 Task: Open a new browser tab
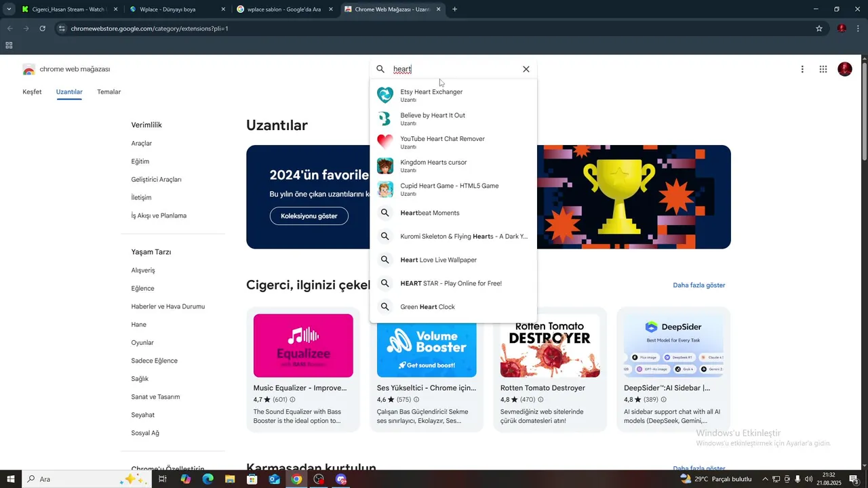(x=454, y=9)
